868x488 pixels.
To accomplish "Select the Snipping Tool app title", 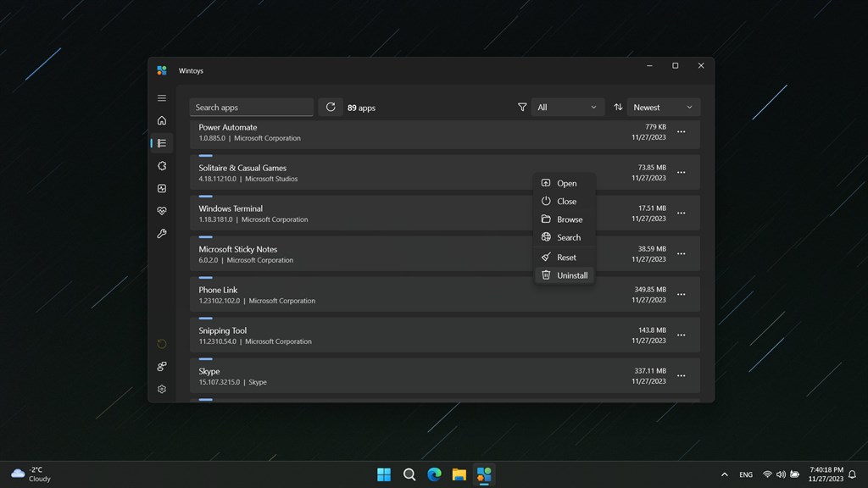I will (x=223, y=330).
